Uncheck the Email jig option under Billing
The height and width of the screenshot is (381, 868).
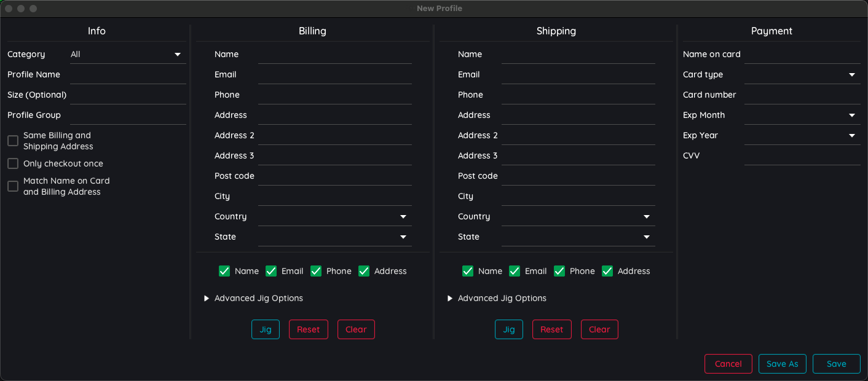click(x=271, y=270)
